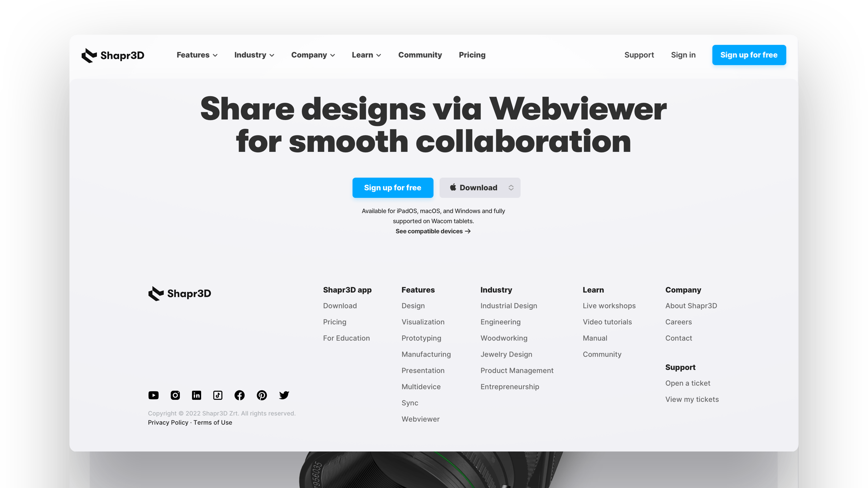Visit Shapr3D Twitter profile
Screen dimensions: 868x488
(284, 394)
